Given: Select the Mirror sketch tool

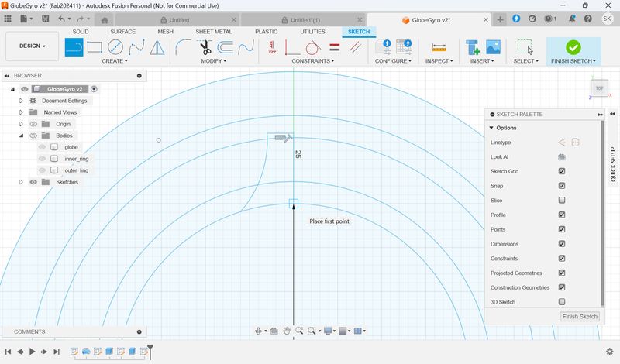Looking at the screenshot, I should 157,47.
